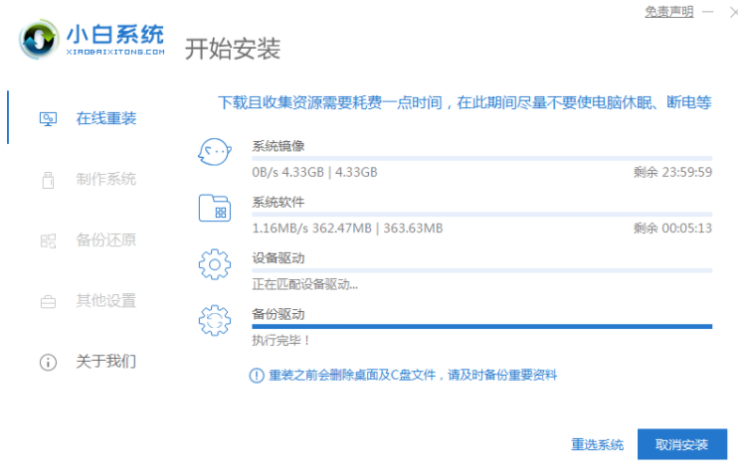738x461 pixels.
Task: Click the 设备驱动 gear icon
Action: [x=215, y=265]
